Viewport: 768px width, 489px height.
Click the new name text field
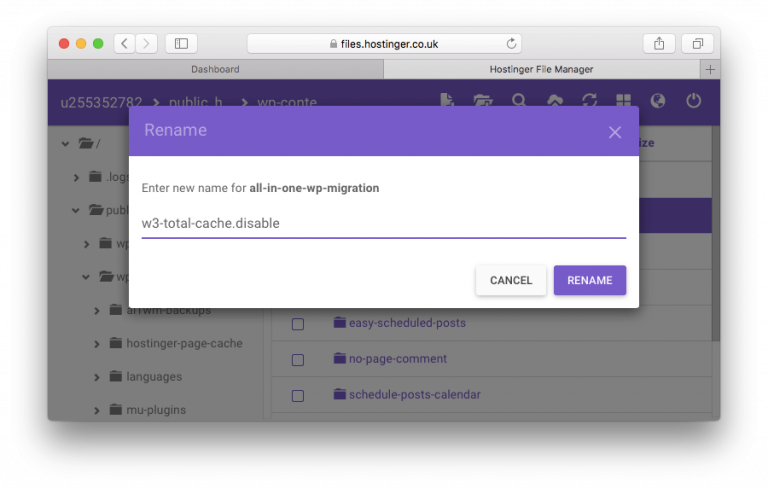384,223
